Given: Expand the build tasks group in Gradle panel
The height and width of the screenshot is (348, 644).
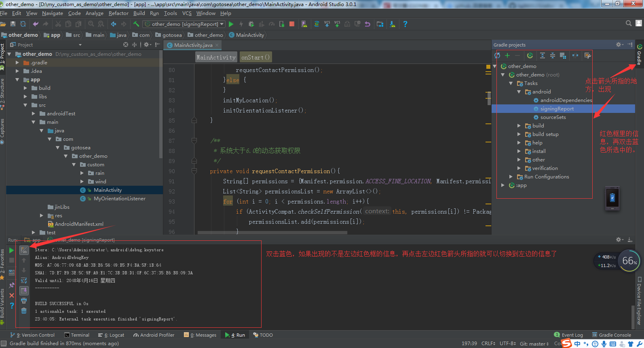Looking at the screenshot, I should click(519, 126).
